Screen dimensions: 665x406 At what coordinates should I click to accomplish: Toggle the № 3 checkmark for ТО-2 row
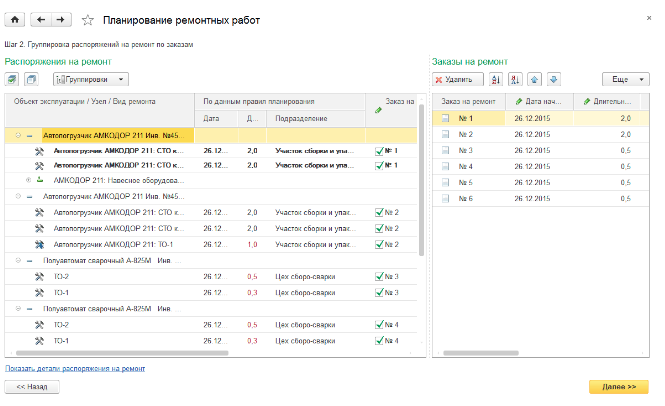pos(379,277)
